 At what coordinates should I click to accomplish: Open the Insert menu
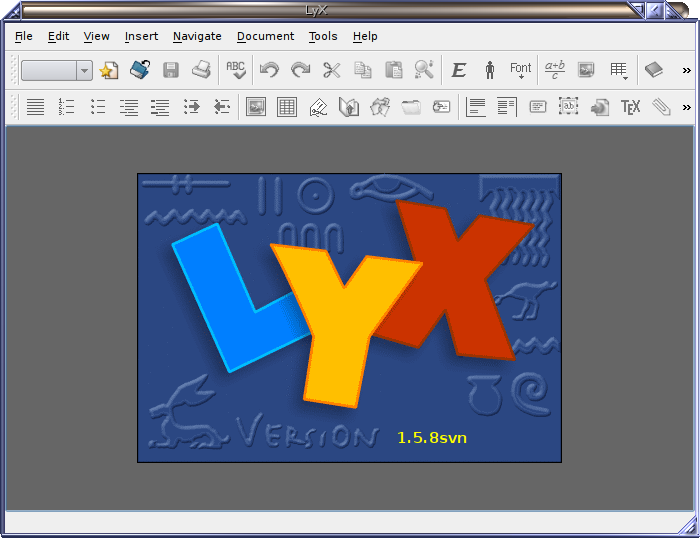pos(141,36)
